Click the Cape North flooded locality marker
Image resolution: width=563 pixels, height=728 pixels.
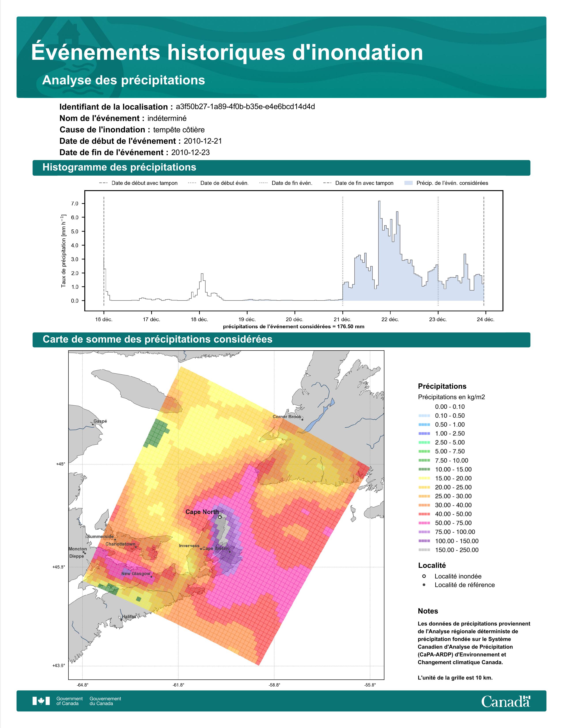point(220,517)
